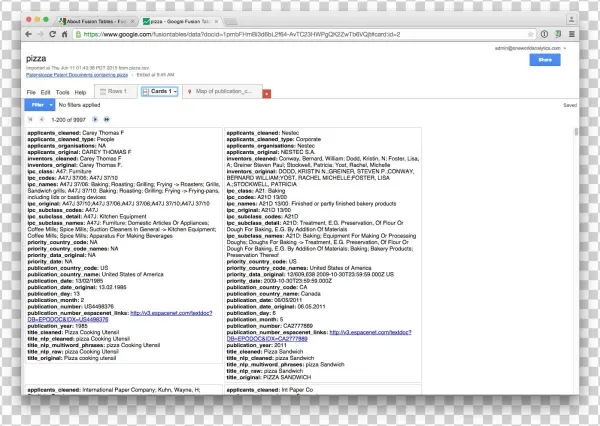Viewport: 600px width, 426px height.
Task: Close the pizza Google Fusion Tables tab
Action: pos(216,21)
